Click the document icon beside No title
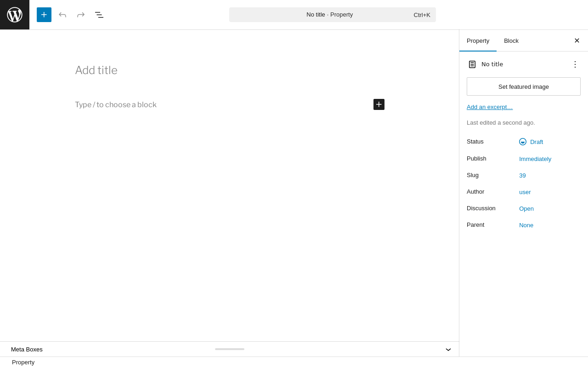Viewport: 588px width, 368px height. point(472,64)
